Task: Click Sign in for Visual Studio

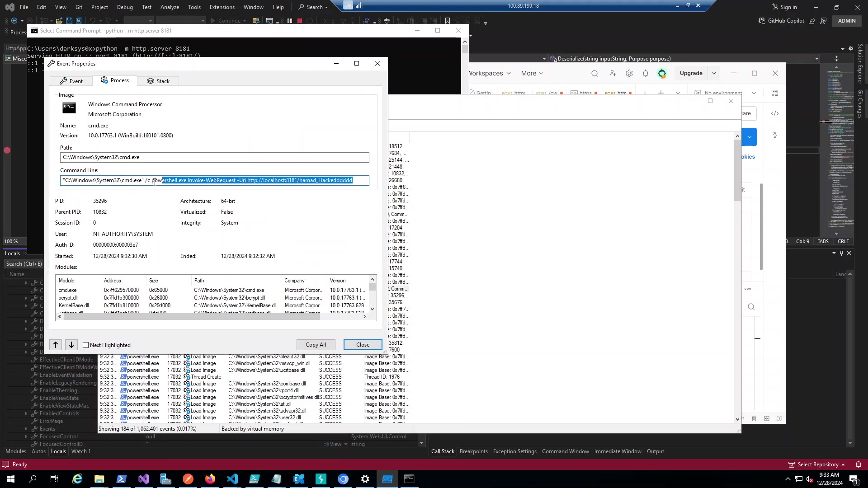Action: pyautogui.click(x=784, y=7)
